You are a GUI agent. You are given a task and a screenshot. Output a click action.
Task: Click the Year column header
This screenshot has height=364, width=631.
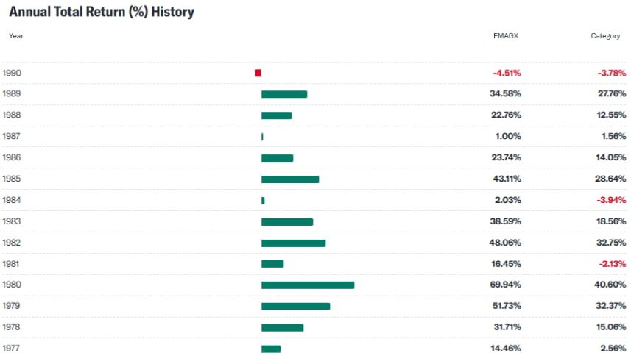click(16, 35)
